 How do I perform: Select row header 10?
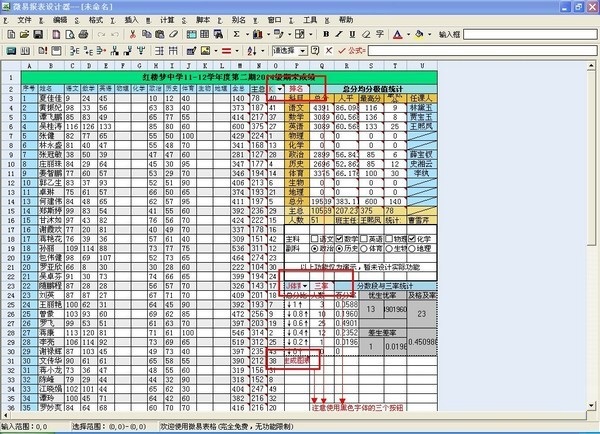[x=11, y=164]
